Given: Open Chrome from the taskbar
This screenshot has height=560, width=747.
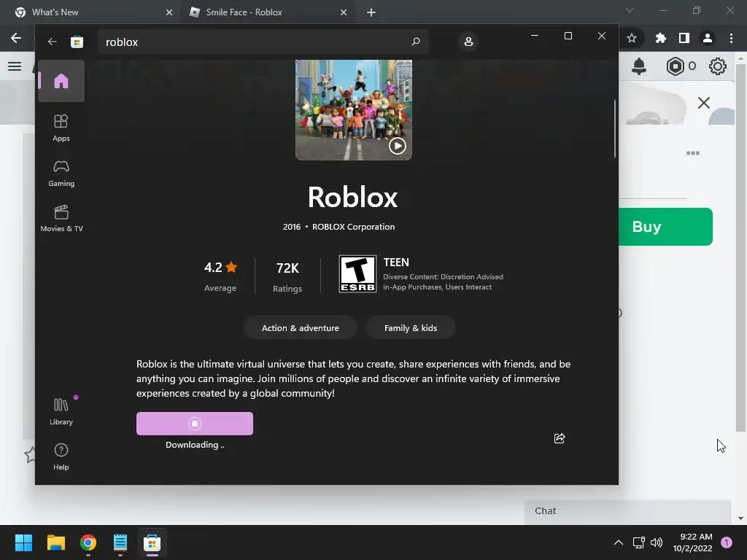Looking at the screenshot, I should (88, 542).
